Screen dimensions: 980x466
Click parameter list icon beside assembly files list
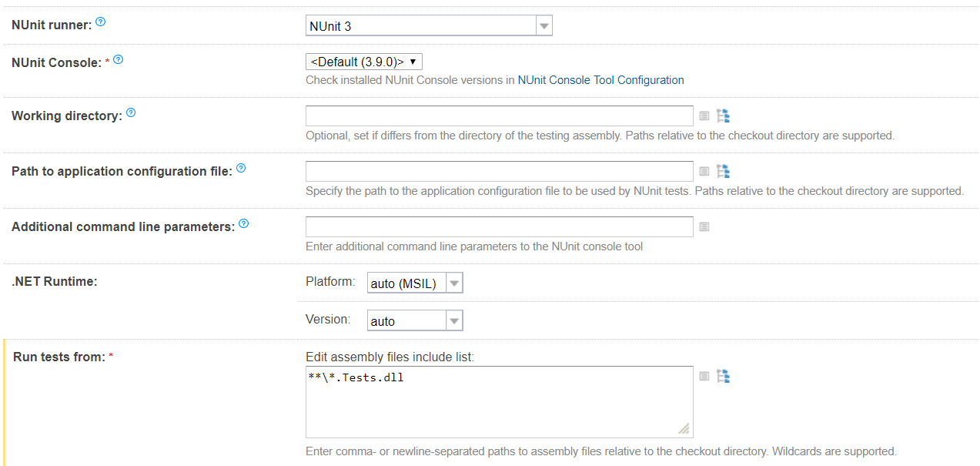point(704,377)
